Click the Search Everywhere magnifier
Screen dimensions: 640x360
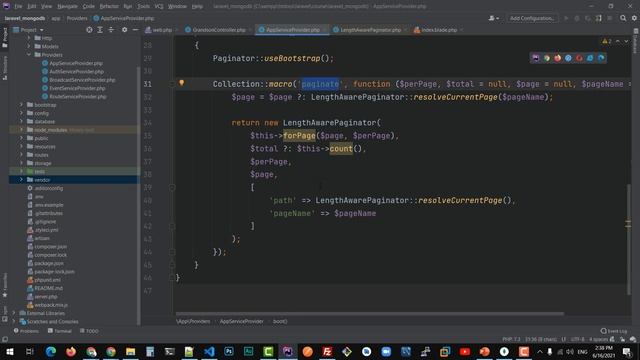[x=623, y=18]
